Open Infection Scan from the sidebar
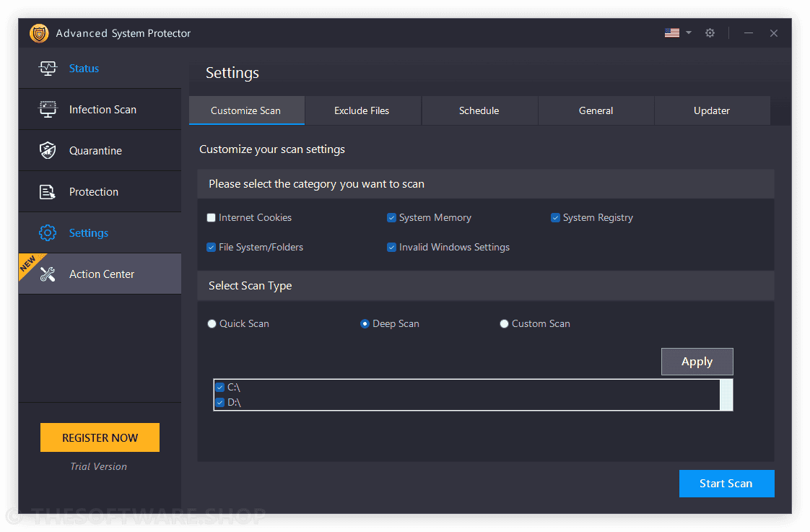Image resolution: width=810 pixels, height=532 pixels. pos(100,110)
